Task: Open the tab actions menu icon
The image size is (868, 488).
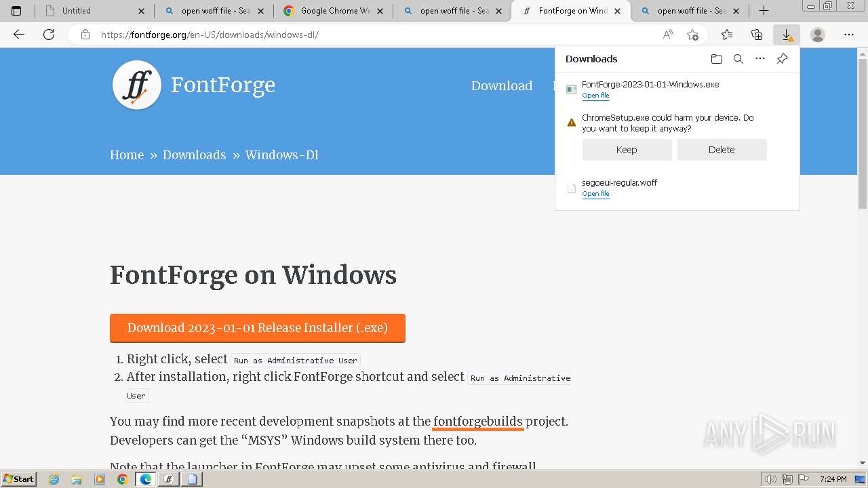Action: [x=16, y=11]
